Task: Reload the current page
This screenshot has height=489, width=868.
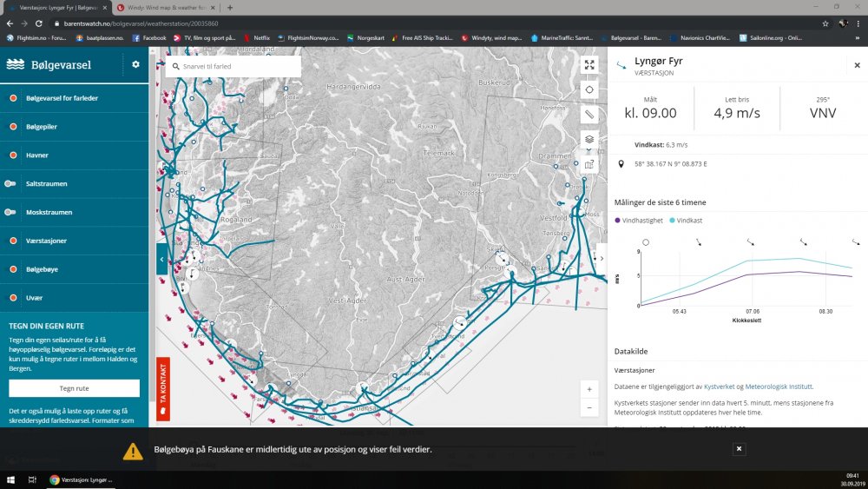Action: tap(39, 23)
